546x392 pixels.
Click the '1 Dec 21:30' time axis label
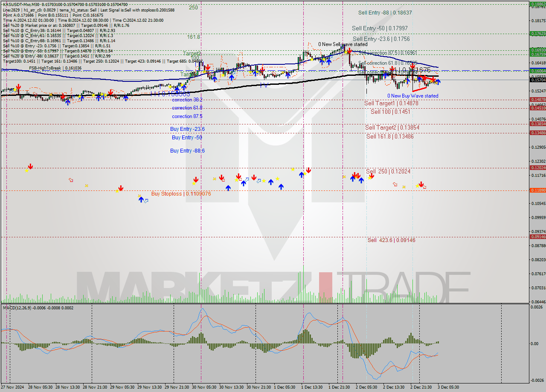tap(340, 387)
